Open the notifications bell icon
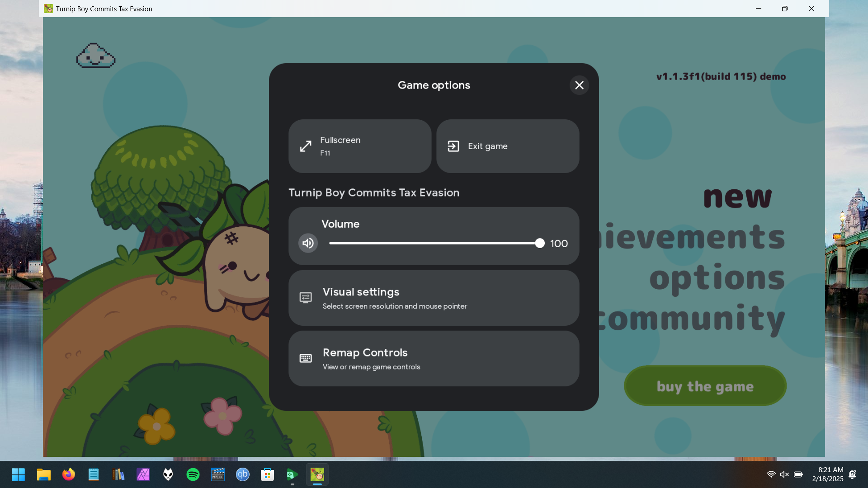Screen dimensions: 868x488 pyautogui.click(x=853, y=474)
